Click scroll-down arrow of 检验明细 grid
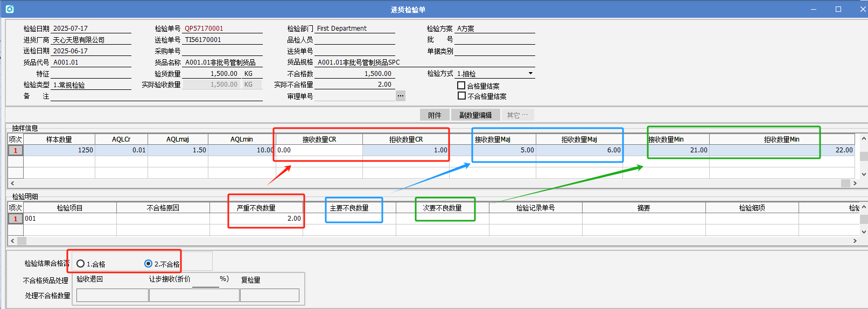 click(864, 232)
